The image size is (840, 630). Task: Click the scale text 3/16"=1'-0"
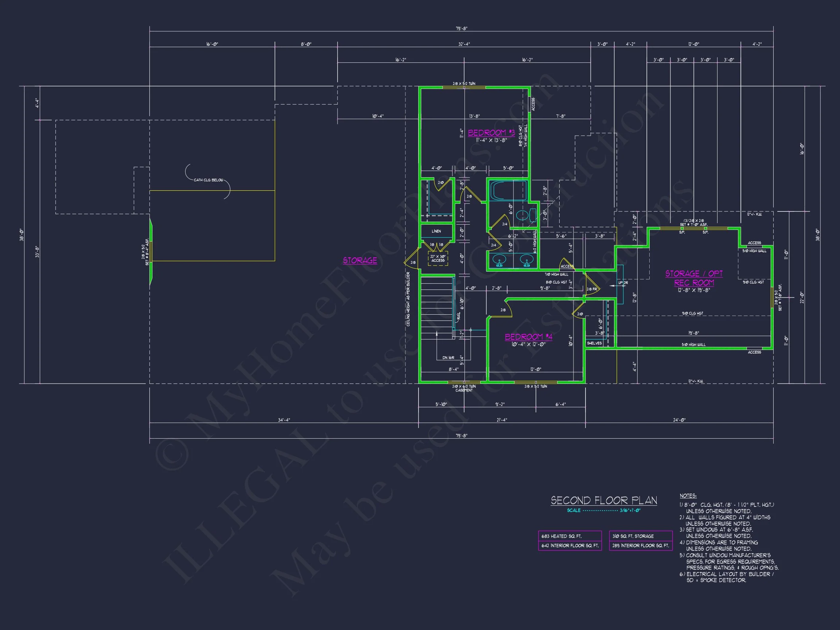click(630, 510)
